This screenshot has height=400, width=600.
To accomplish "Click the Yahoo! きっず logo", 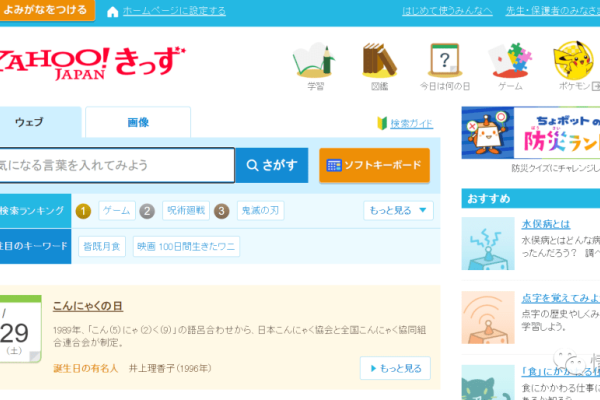I will (95, 61).
